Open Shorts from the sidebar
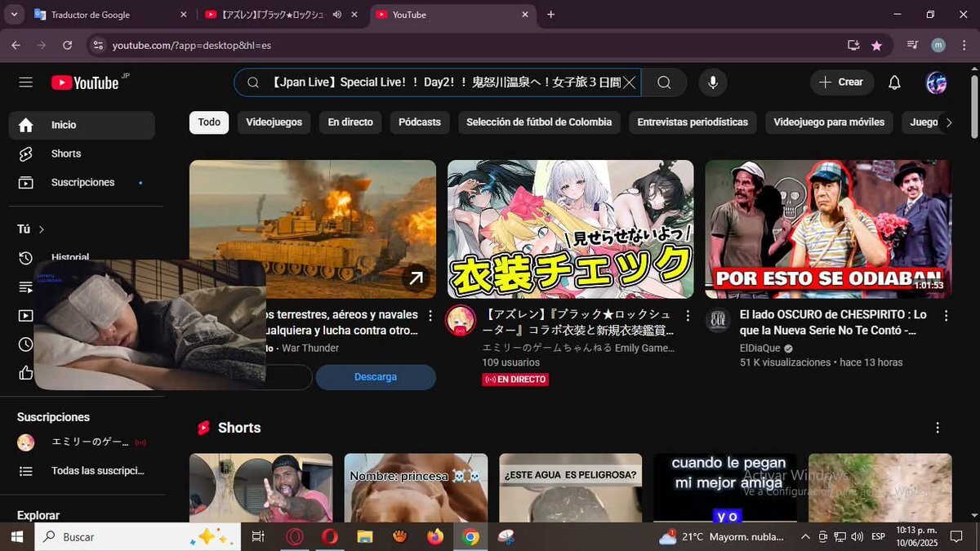 [82, 153]
